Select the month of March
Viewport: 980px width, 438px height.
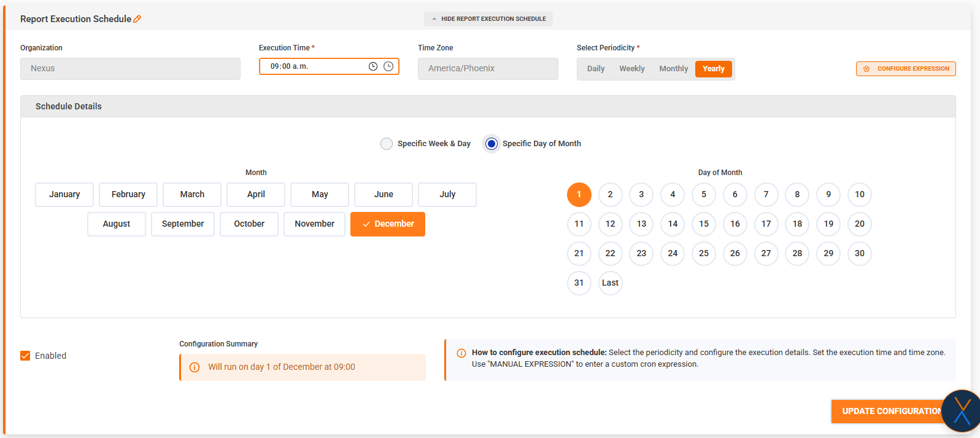192,194
